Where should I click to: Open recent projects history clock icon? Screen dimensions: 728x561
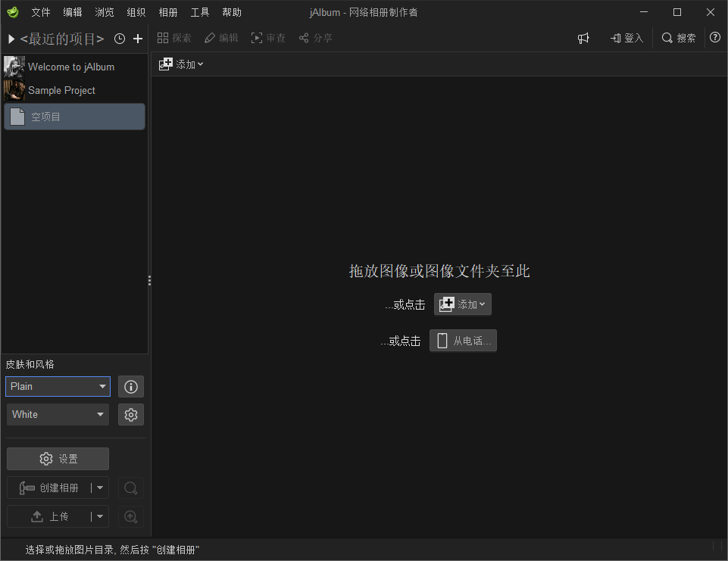pos(120,39)
